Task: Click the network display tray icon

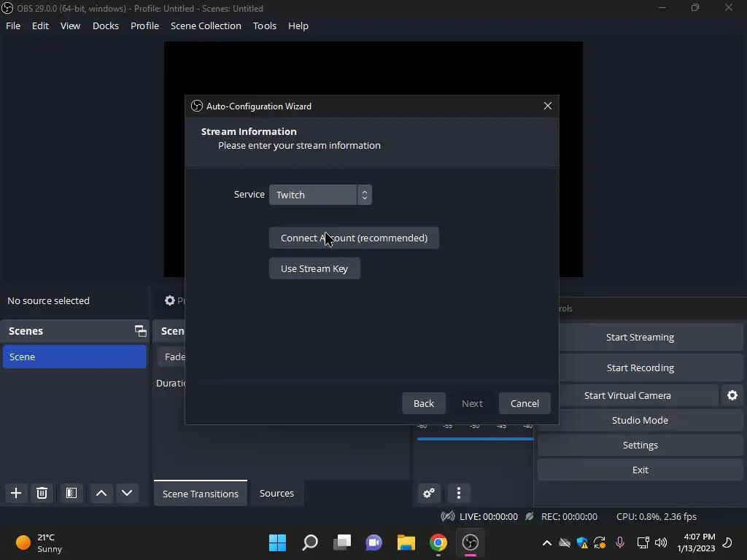Action: [x=643, y=542]
